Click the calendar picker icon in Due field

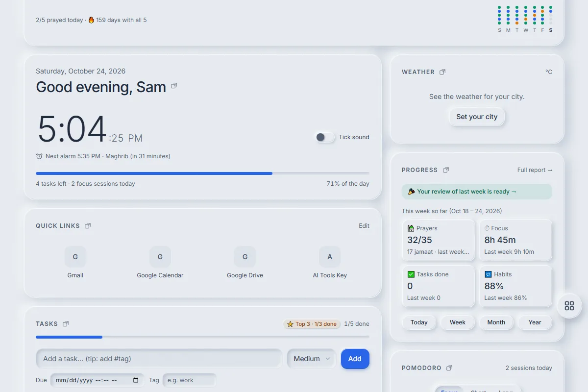pyautogui.click(x=136, y=380)
